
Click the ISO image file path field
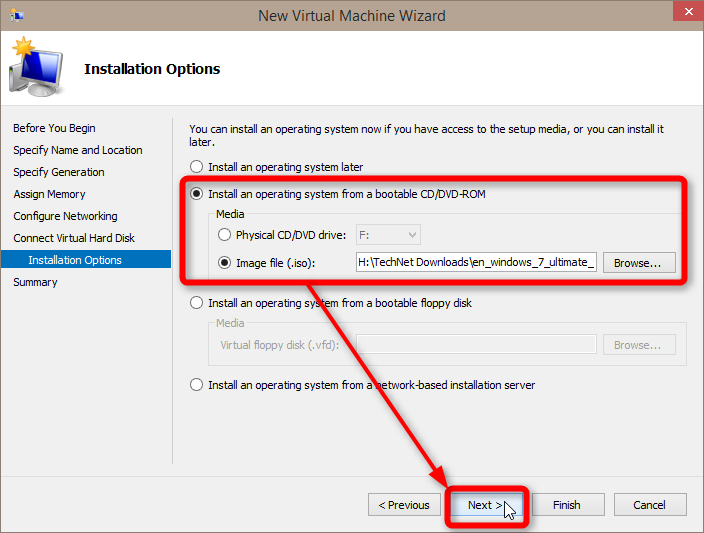coord(476,262)
